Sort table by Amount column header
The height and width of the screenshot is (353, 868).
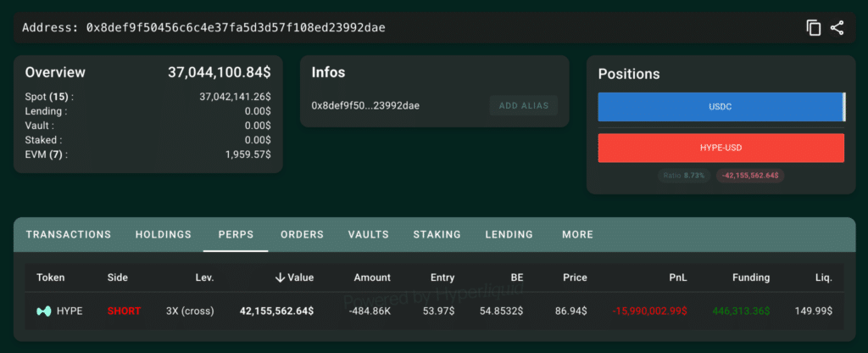coord(372,277)
